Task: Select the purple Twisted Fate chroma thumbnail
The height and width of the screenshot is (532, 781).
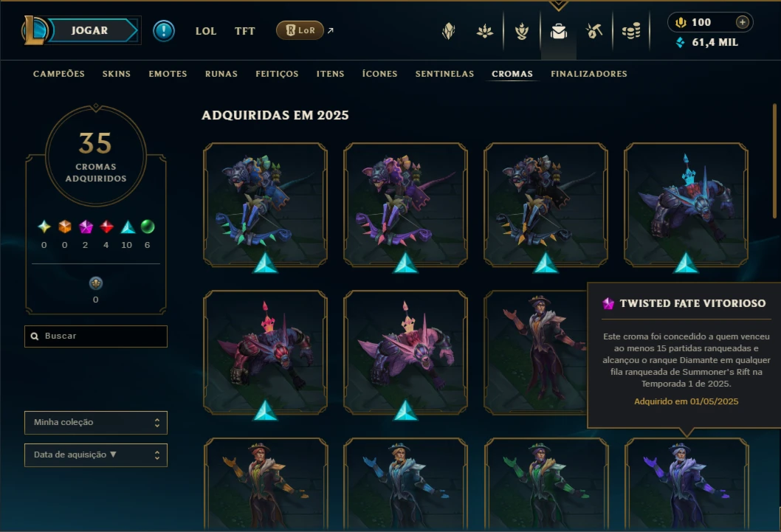Action: (687, 484)
